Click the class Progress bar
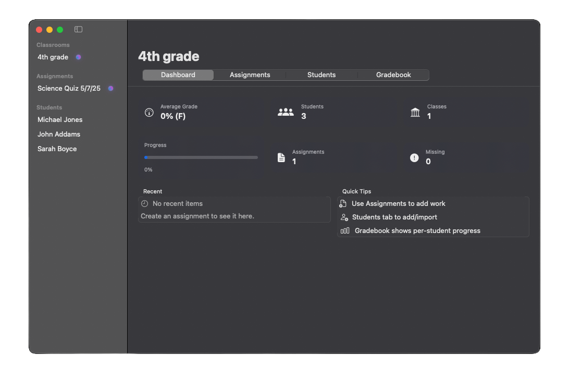 coord(201,157)
